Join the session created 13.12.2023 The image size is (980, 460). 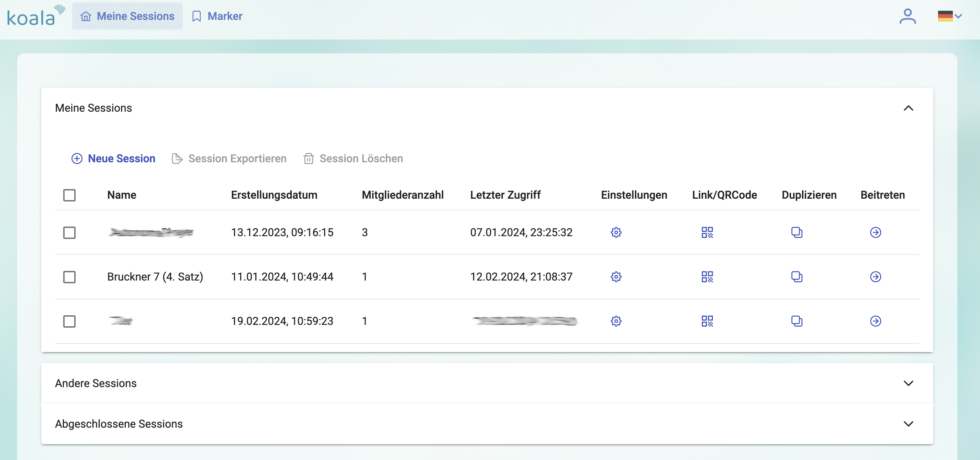(x=876, y=232)
